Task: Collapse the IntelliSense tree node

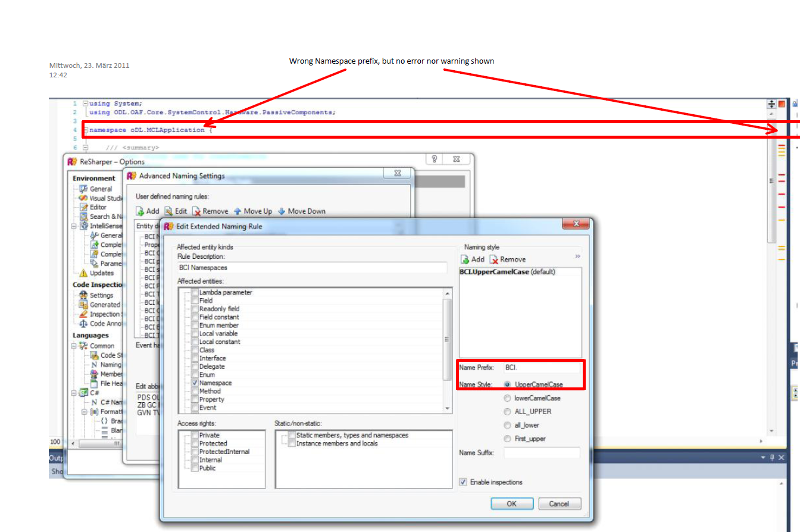Action: [x=74, y=226]
